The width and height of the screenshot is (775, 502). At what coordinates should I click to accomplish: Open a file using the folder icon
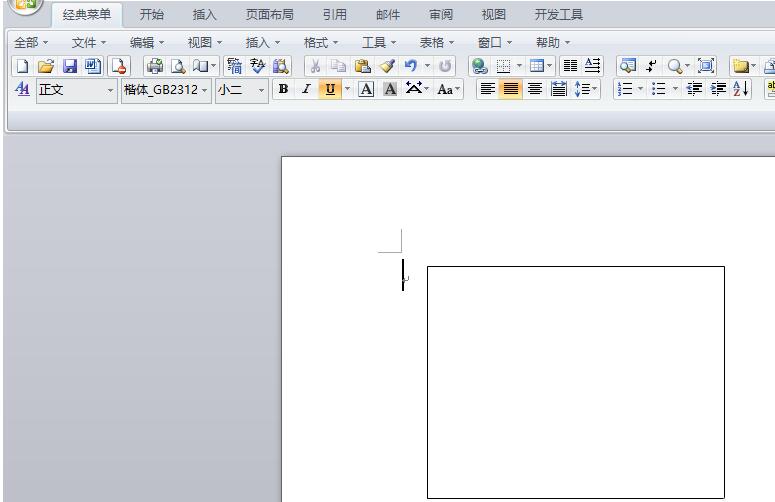(x=46, y=66)
